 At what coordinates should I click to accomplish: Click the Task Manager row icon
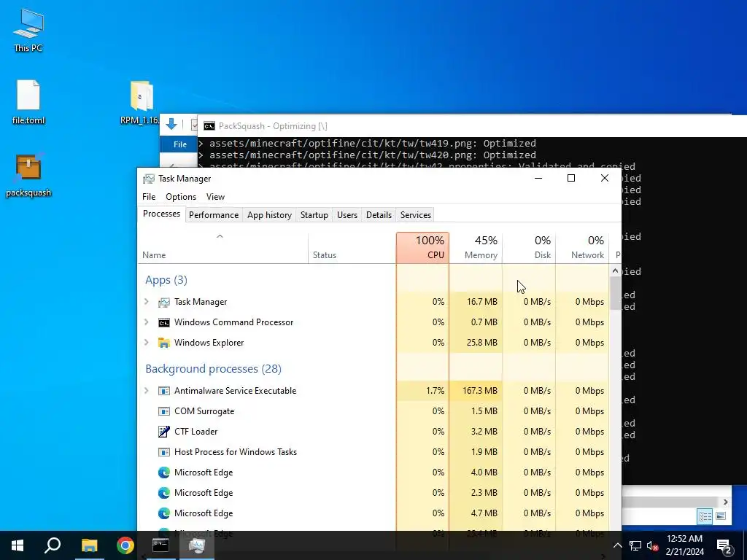tap(164, 302)
